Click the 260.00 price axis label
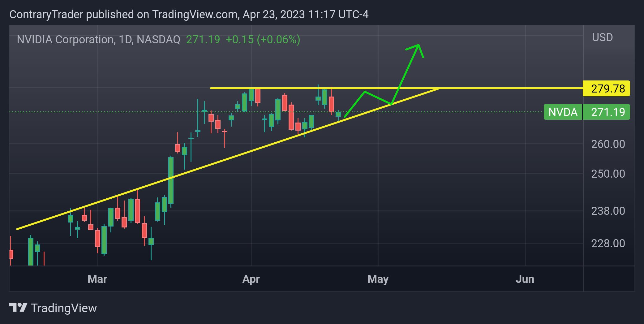Screen dimensions: 644x324 coord(608,144)
